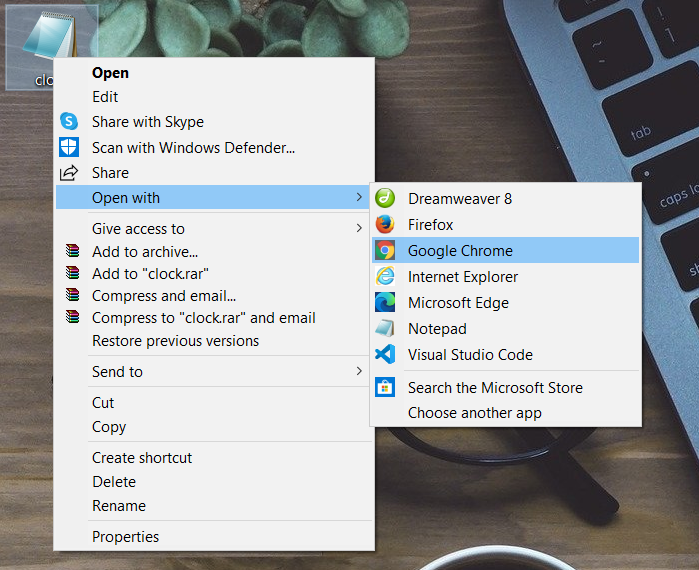Image resolution: width=699 pixels, height=570 pixels.
Task: Click the Microsoft Store bag icon
Action: coord(385,387)
